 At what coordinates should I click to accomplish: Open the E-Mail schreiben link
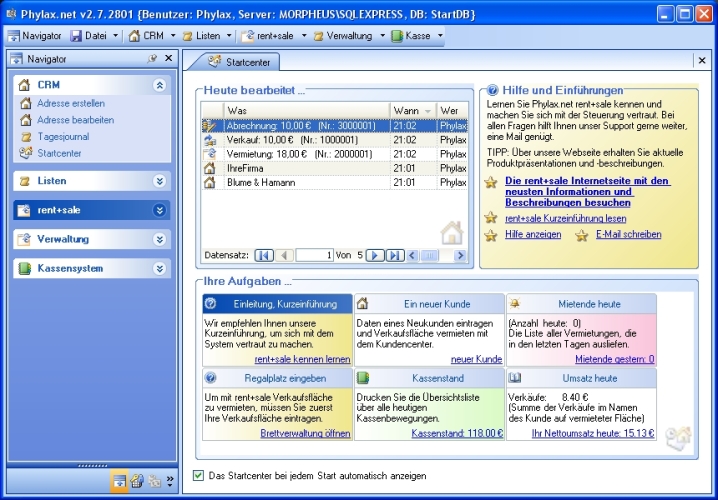click(x=628, y=235)
